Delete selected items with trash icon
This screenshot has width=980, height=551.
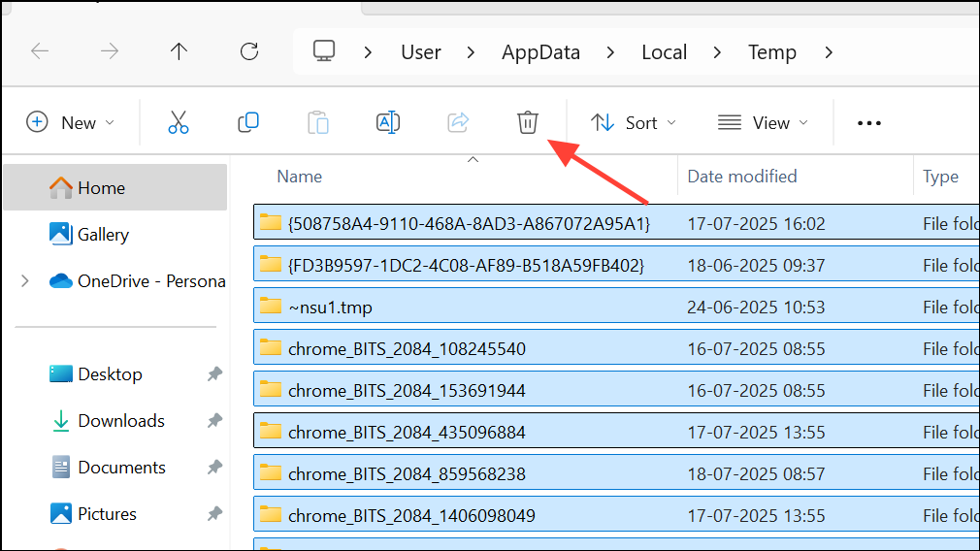coord(527,122)
